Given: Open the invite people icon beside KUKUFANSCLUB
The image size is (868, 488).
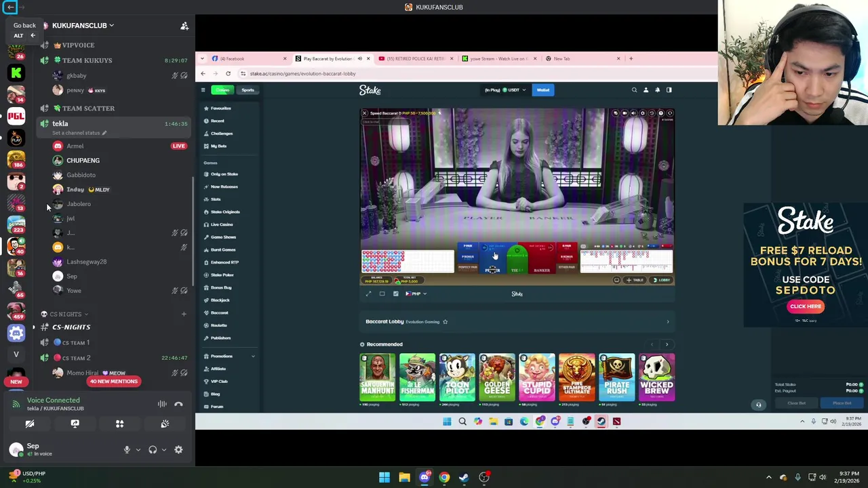Looking at the screenshot, I should (184, 26).
